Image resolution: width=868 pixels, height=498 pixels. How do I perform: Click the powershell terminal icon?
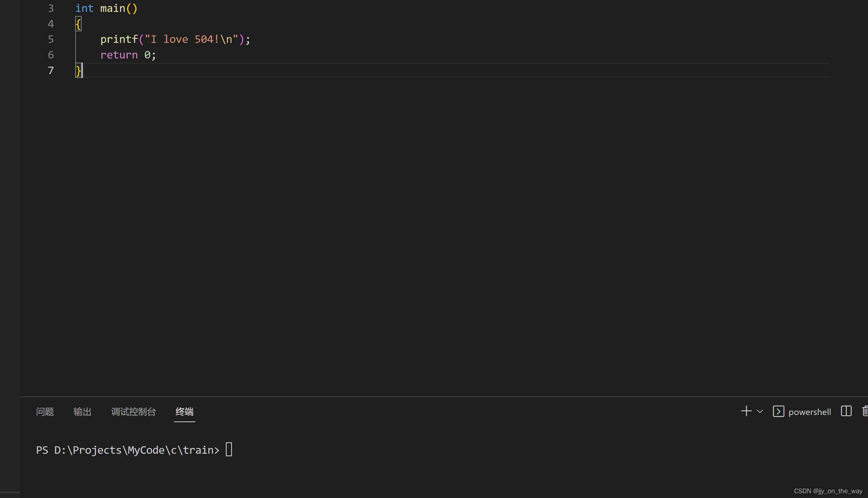pos(778,411)
